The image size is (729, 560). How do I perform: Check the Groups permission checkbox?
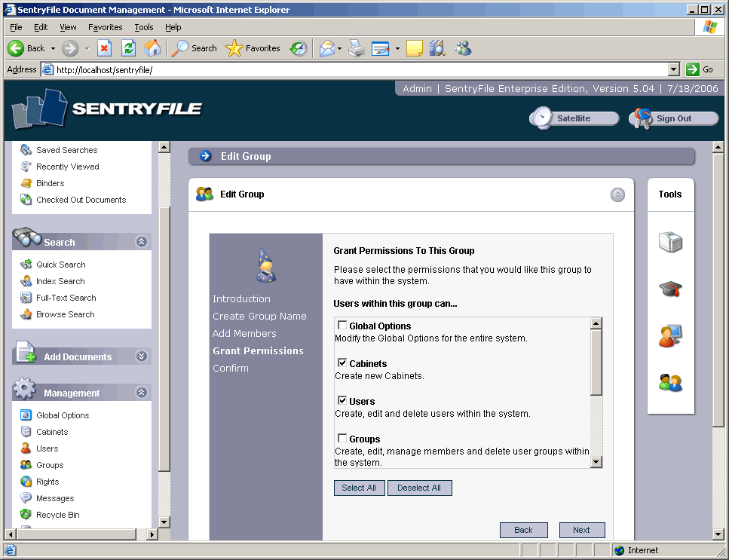pyautogui.click(x=342, y=439)
